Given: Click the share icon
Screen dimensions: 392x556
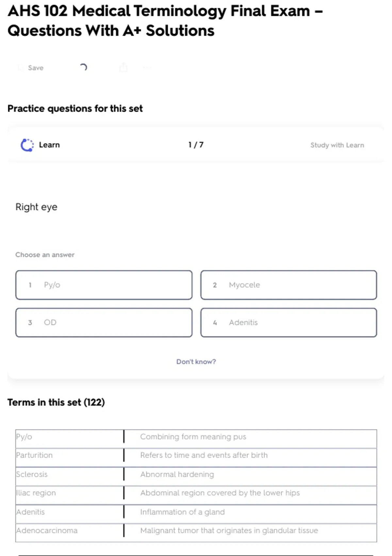Looking at the screenshot, I should (x=123, y=67).
